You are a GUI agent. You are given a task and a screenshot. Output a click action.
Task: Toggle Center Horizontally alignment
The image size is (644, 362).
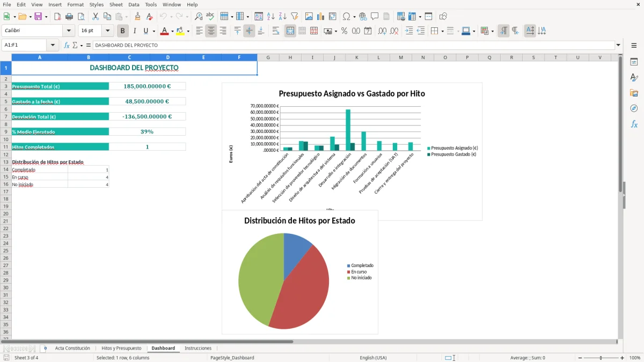coord(211,31)
